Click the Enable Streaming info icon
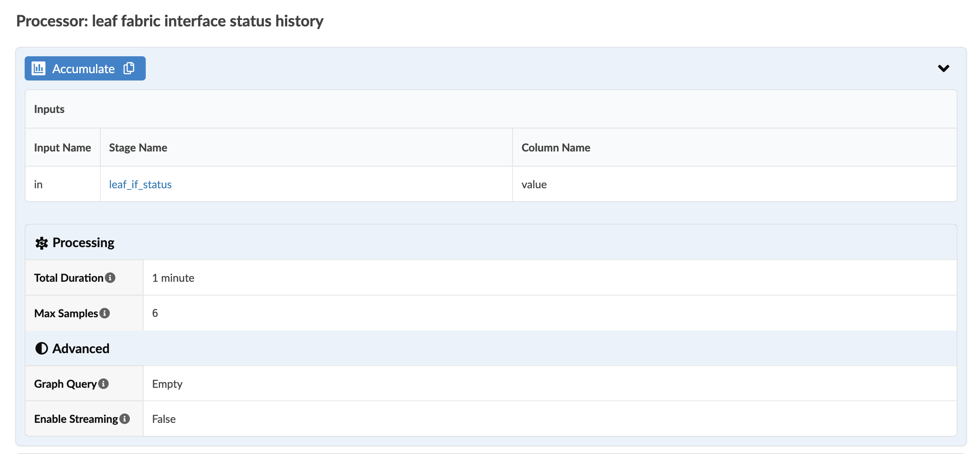 click(x=125, y=419)
